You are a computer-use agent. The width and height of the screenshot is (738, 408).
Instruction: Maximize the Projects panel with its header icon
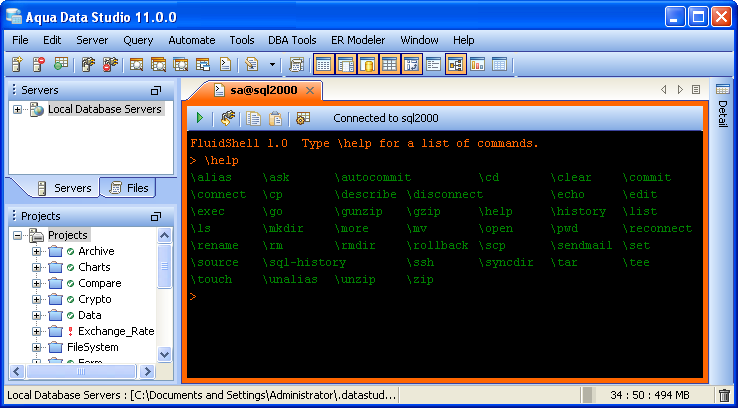point(156,216)
